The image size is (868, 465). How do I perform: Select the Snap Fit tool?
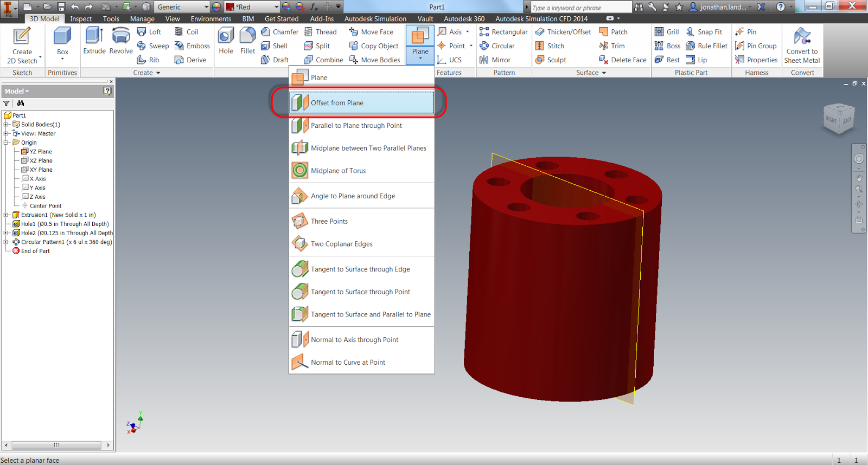[704, 32]
